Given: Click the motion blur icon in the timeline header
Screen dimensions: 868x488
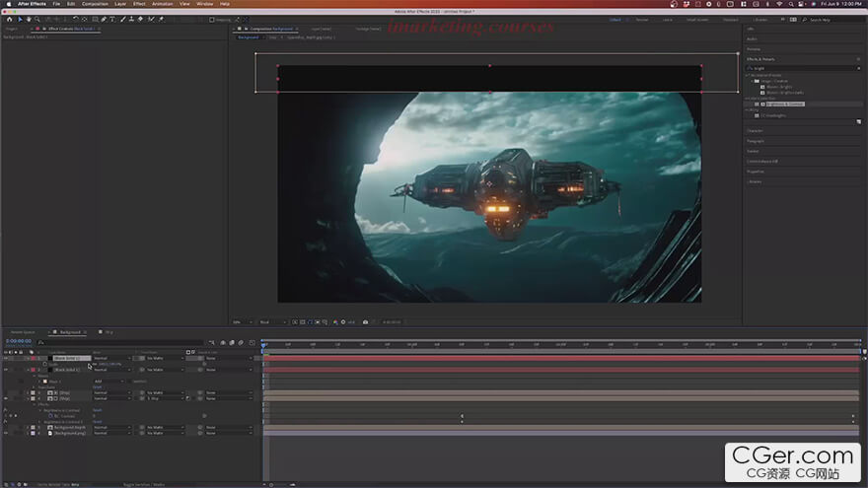Looking at the screenshot, I should 241,343.
